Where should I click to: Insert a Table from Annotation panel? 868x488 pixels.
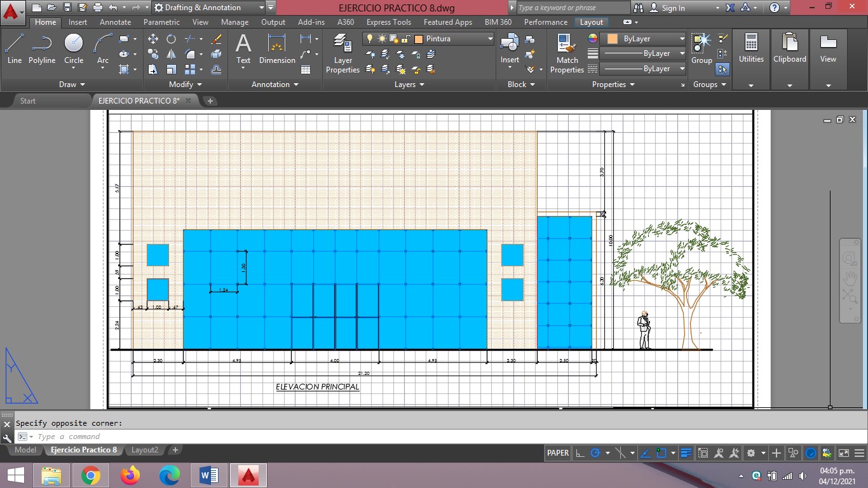(x=306, y=69)
